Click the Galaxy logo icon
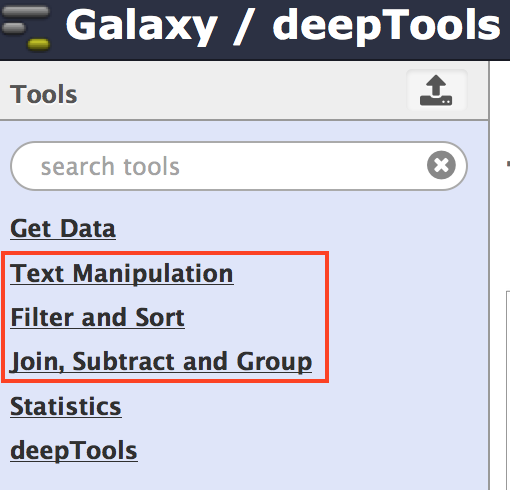510x490 pixels. pos(26,28)
